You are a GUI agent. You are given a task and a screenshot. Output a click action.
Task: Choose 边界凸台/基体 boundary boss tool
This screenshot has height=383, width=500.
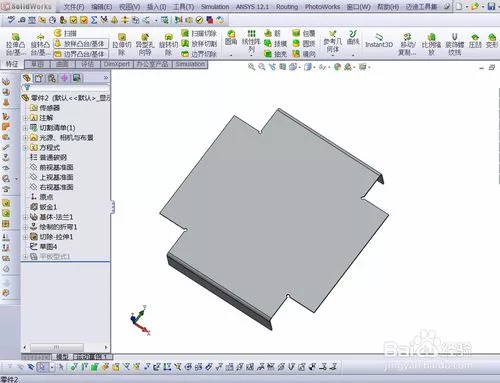80,54
